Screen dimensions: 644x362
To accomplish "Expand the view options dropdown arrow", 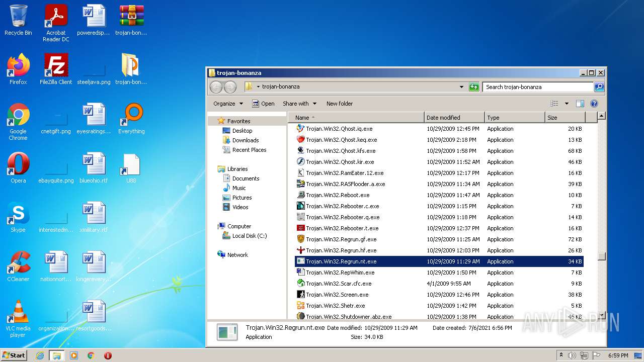I will pos(567,104).
